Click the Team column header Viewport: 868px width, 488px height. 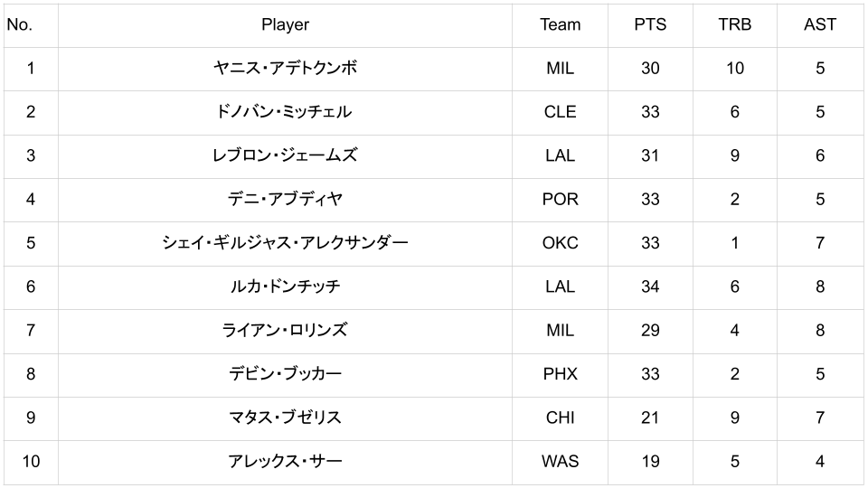click(x=560, y=25)
